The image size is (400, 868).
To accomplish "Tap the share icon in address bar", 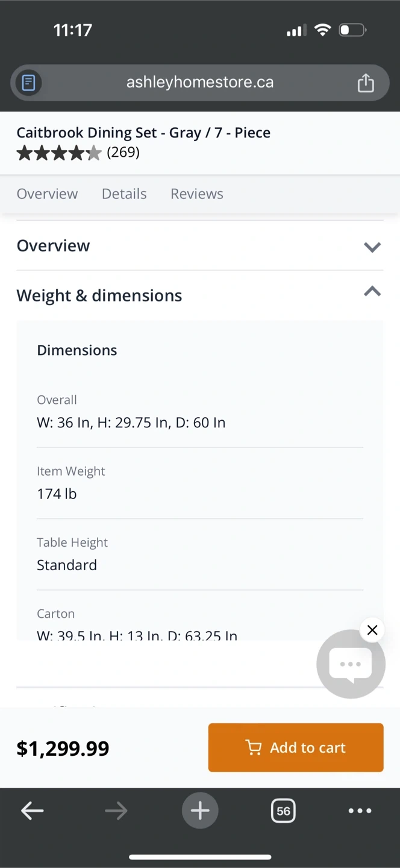I will [366, 83].
